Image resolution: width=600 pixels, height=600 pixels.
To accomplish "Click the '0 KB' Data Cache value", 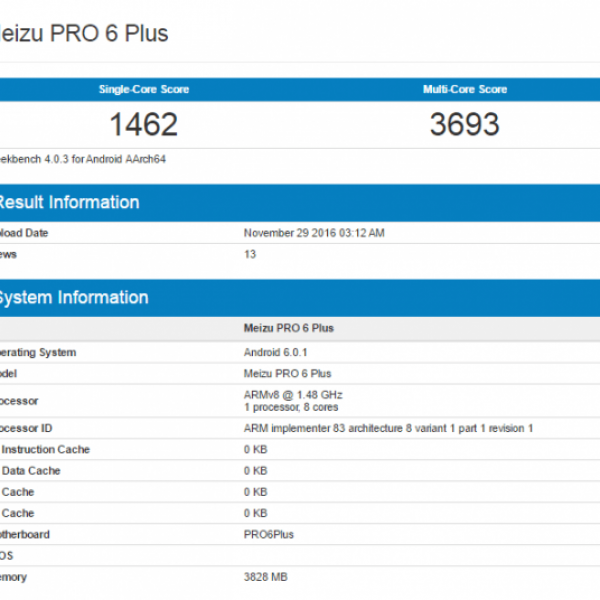I will [256, 471].
